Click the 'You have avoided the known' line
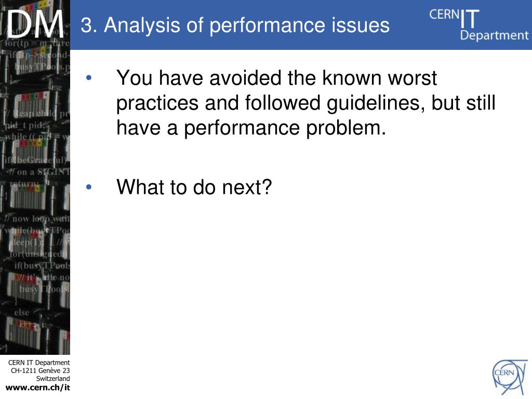532x399 pixels. 276,78
